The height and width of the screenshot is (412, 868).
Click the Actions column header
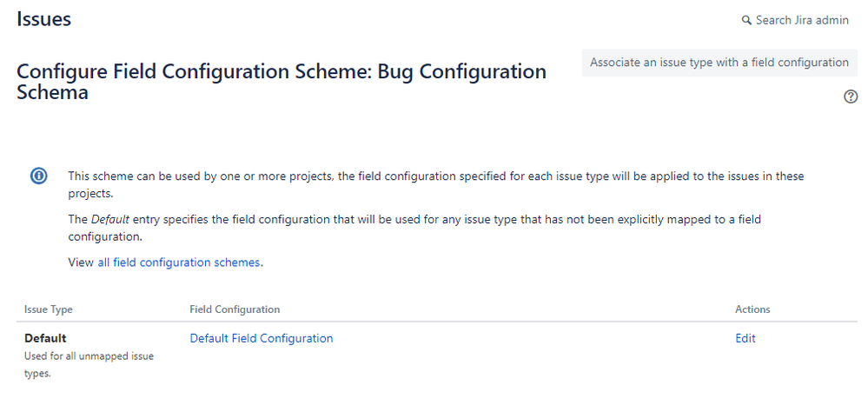click(752, 309)
